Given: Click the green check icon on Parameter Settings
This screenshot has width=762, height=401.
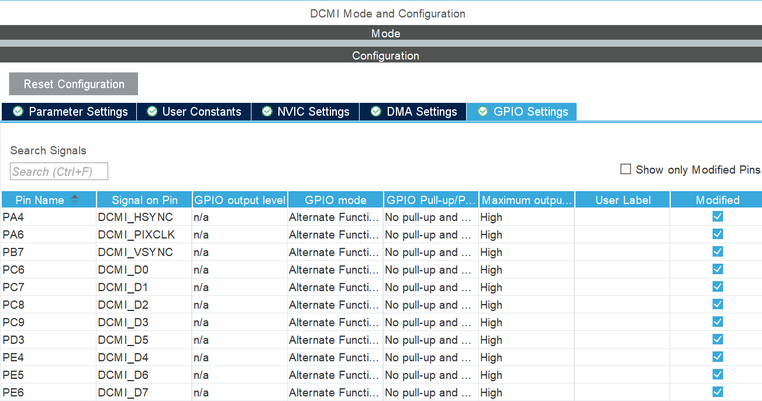Looking at the screenshot, I should [18, 111].
